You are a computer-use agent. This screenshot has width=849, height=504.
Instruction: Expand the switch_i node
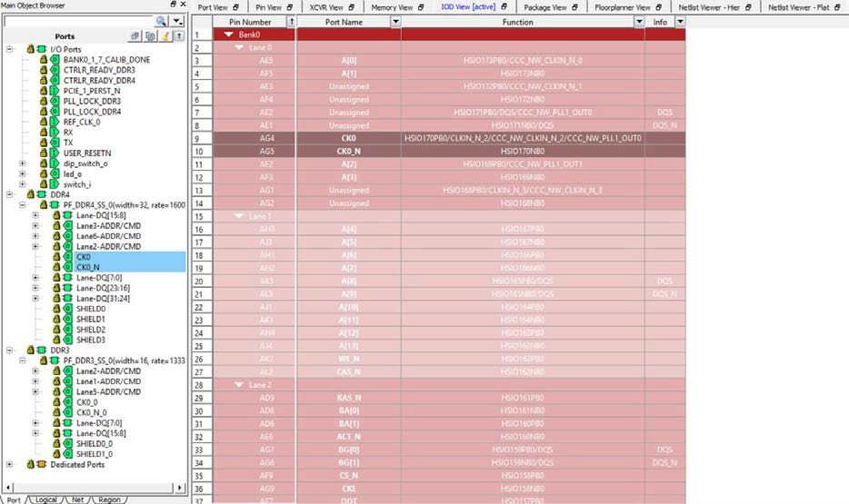(22, 183)
